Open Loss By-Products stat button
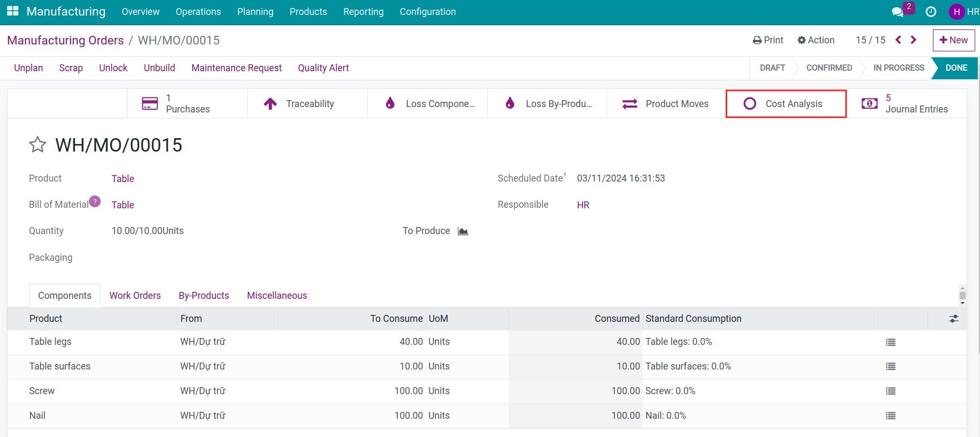The width and height of the screenshot is (980, 437). coord(547,103)
